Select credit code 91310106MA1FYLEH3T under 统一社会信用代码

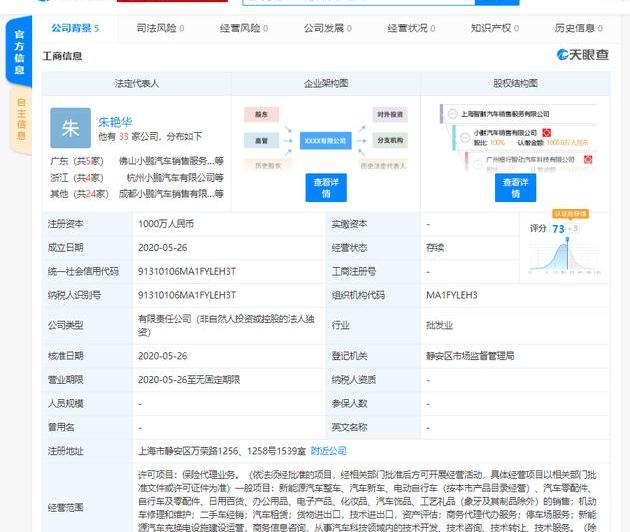(x=187, y=271)
